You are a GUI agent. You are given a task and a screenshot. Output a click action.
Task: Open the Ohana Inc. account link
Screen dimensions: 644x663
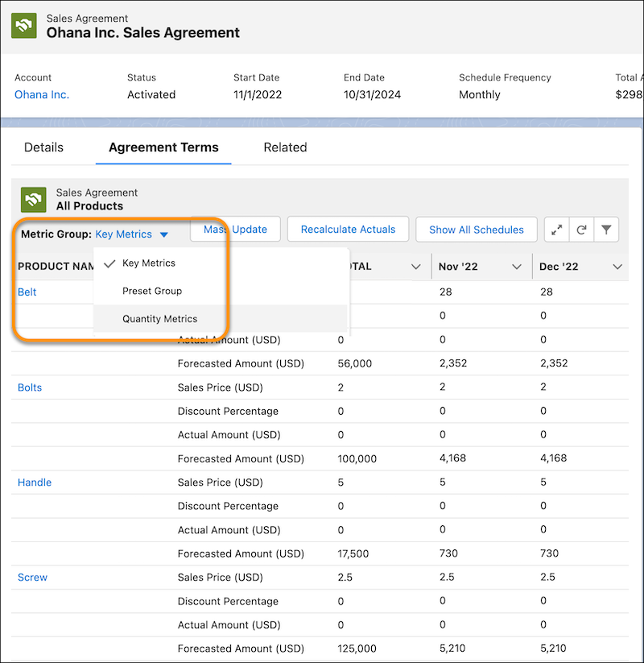[x=42, y=95]
